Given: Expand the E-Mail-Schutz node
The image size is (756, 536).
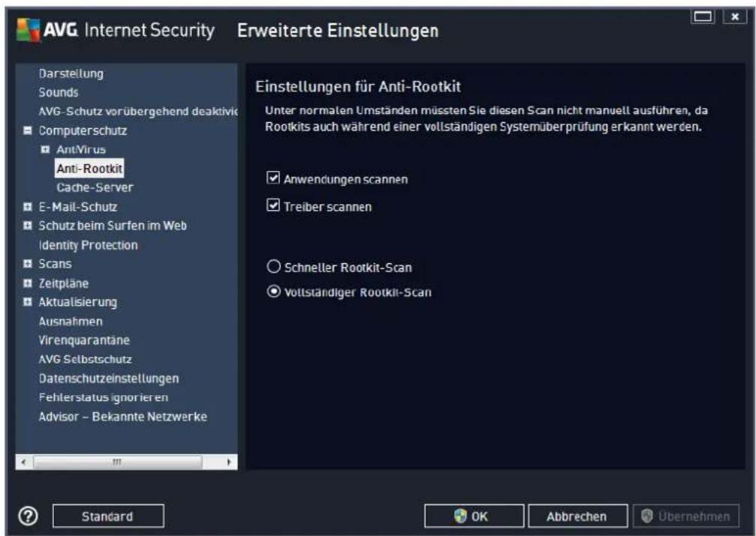Looking at the screenshot, I should 28,206.
